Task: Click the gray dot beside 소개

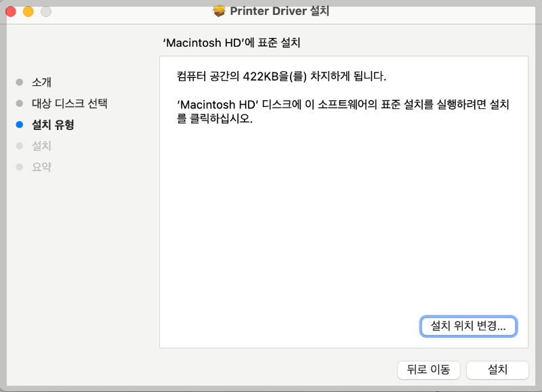Action: [20, 82]
